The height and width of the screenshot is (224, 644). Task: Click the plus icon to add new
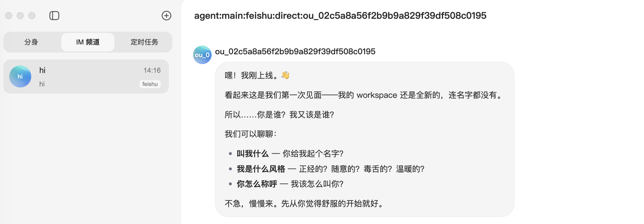point(166,16)
